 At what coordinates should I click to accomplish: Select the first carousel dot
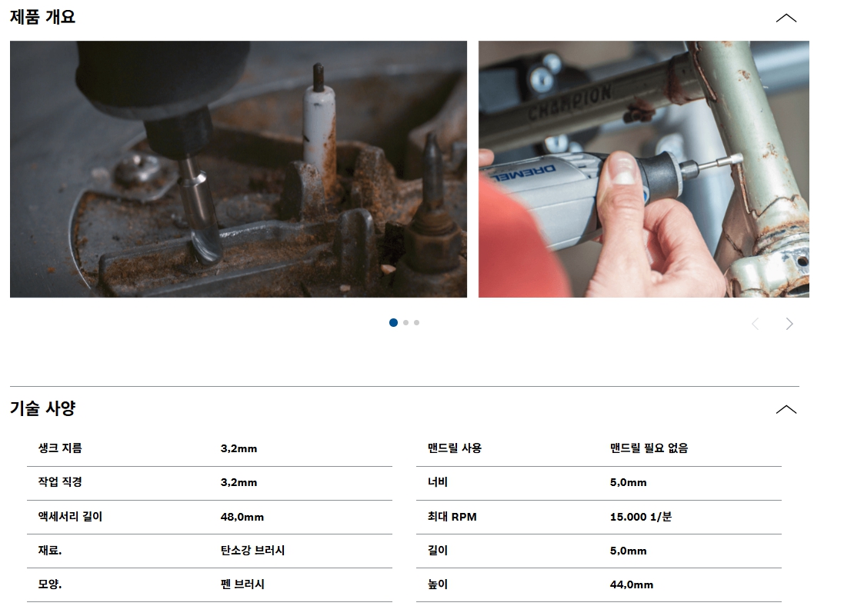click(393, 322)
